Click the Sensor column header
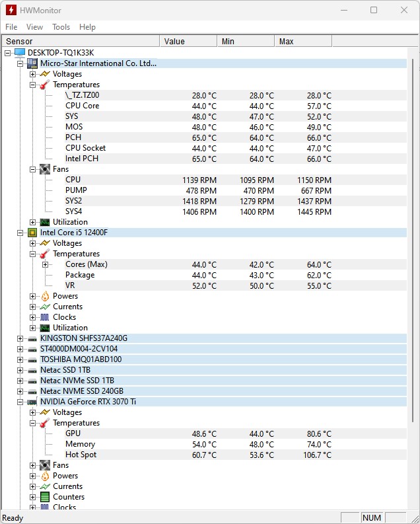Screen dimensions: 420x524 pyautogui.click(x=81, y=41)
